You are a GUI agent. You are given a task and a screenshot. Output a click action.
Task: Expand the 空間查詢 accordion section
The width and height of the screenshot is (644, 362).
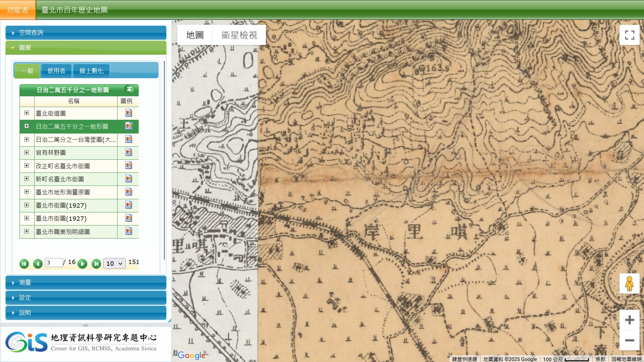pos(86,33)
